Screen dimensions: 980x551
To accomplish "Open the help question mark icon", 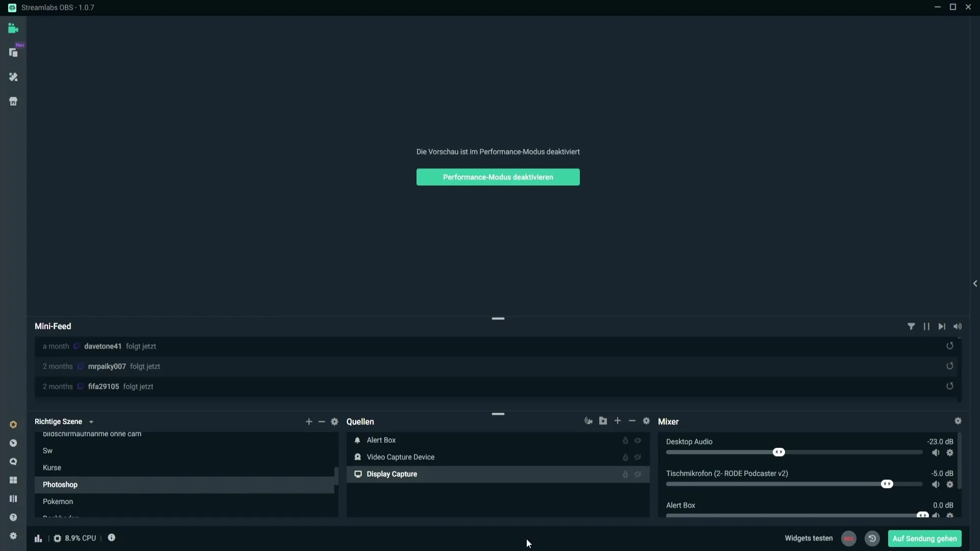I will tap(13, 517).
